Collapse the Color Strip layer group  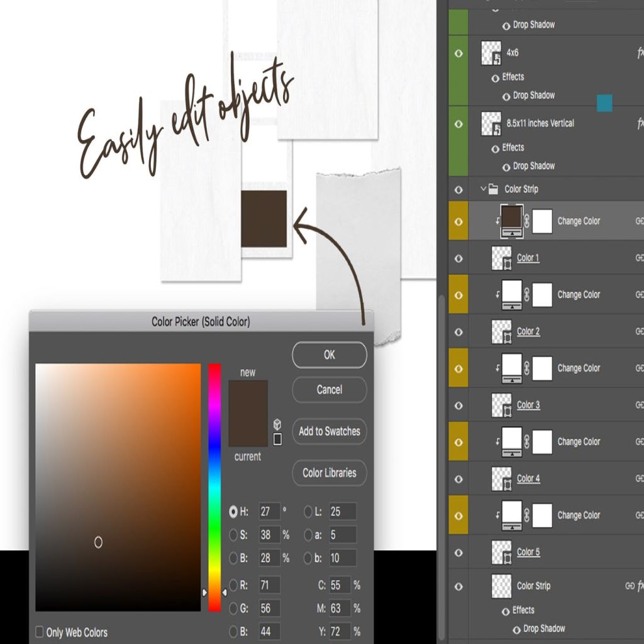(x=483, y=189)
